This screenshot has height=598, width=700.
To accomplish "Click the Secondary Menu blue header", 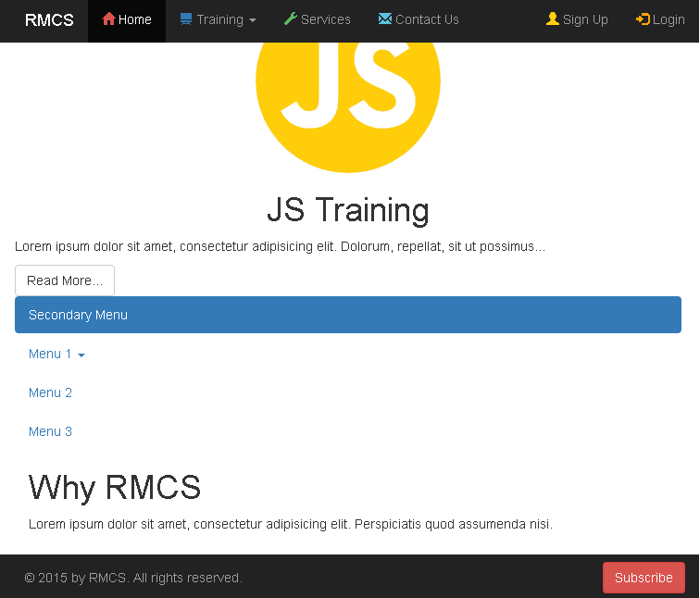I will pyautogui.click(x=348, y=315).
